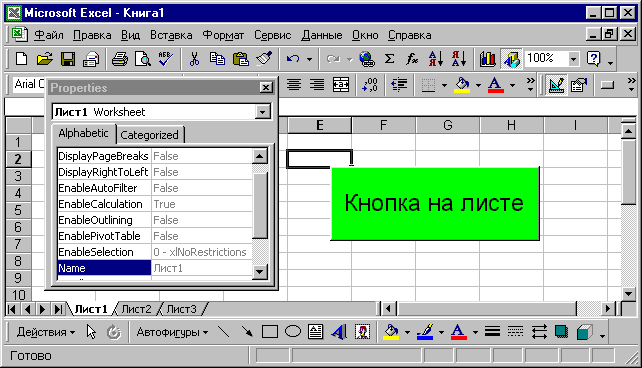Click the New workbook icon
Viewport: 642px width, 368px height.
(21, 59)
